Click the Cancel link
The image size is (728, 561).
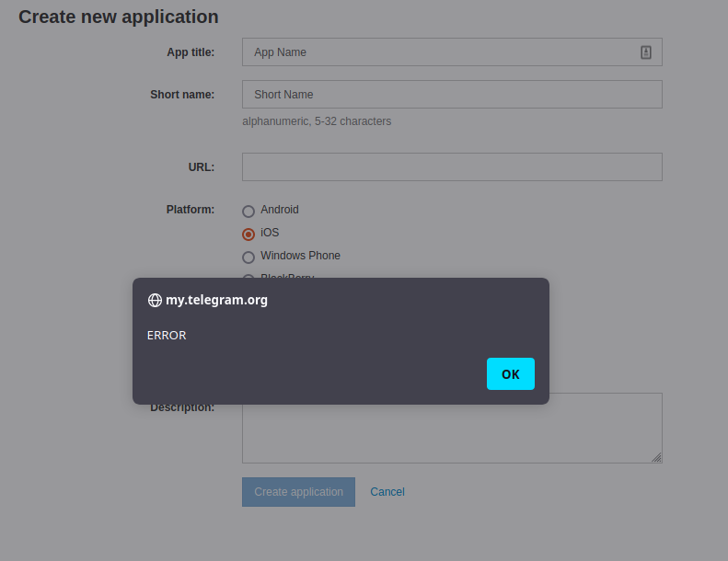click(387, 492)
